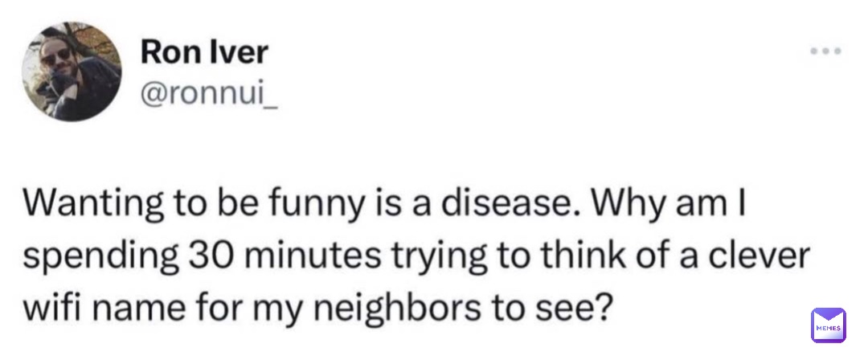Screen dimensions: 868x352
Task: Click the display name Ron Iver
Action: point(204,52)
